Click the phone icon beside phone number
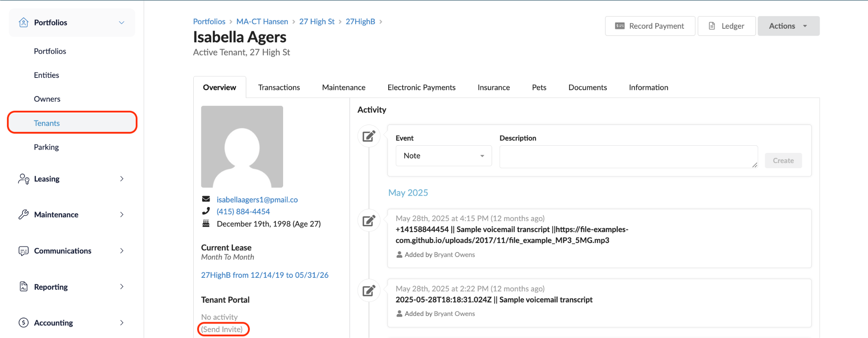The image size is (868, 338). click(206, 211)
